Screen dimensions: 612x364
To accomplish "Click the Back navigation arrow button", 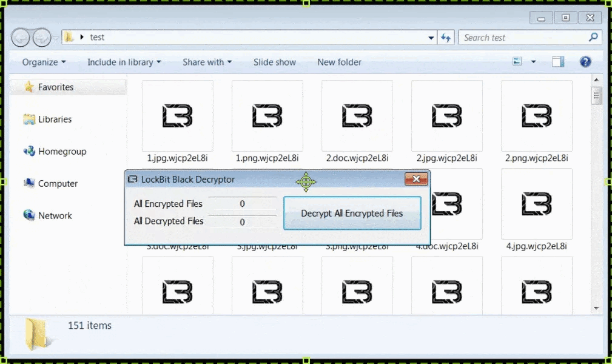I will pos(20,38).
